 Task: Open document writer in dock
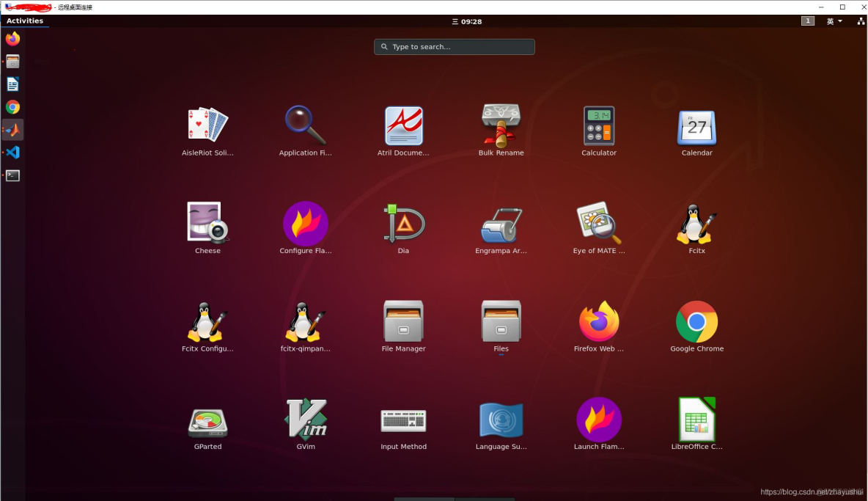point(12,84)
